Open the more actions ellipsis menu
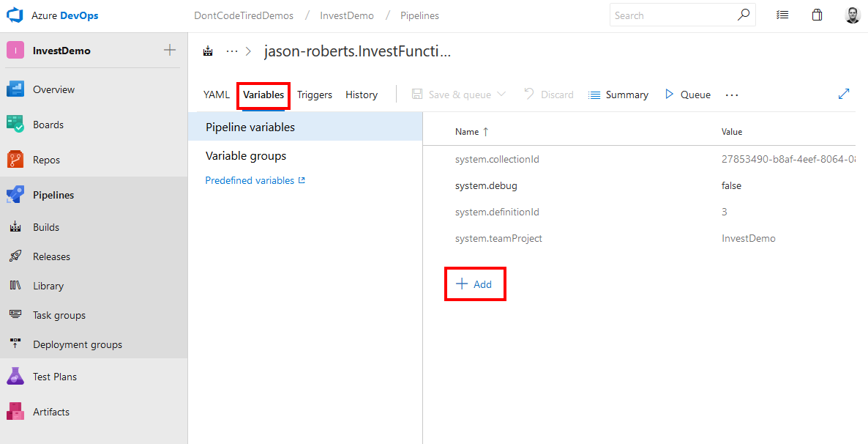This screenshot has height=444, width=868. point(732,94)
